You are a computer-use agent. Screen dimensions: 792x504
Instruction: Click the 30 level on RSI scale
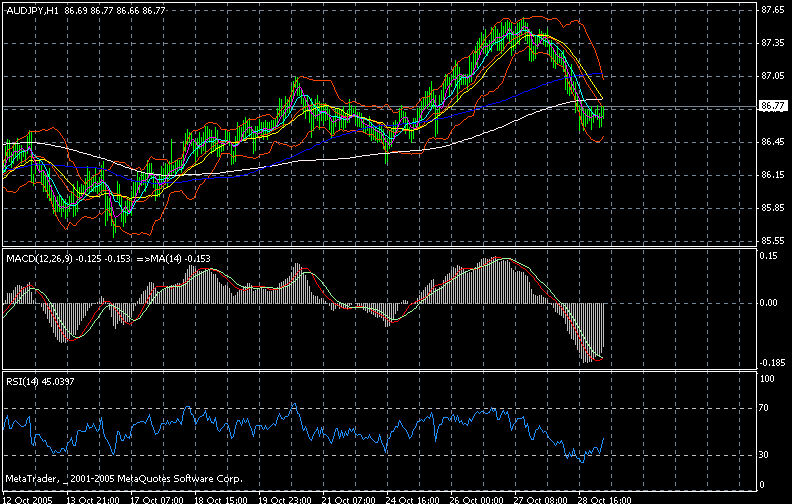[x=765, y=455]
